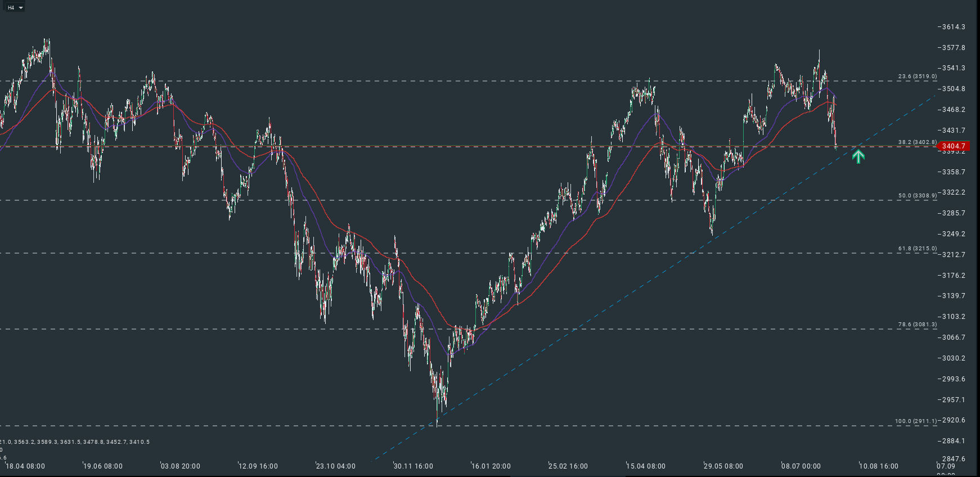
Task: Click the 30.11 16:00 date marker
Action: pos(413,466)
